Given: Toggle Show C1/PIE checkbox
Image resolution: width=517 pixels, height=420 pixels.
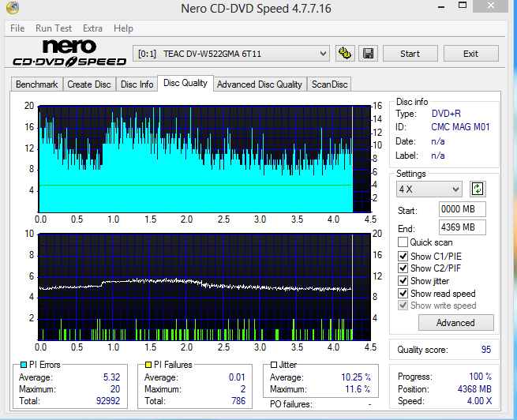Looking at the screenshot, I should click(x=403, y=256).
